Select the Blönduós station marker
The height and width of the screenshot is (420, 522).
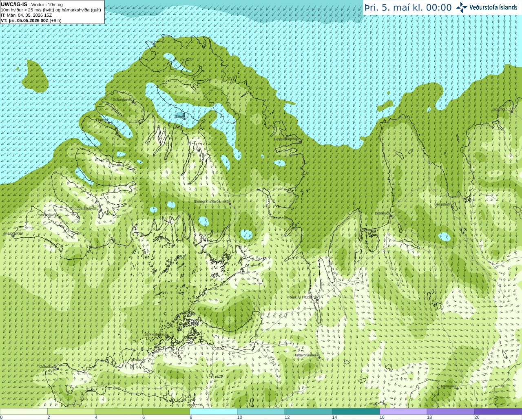391,216
